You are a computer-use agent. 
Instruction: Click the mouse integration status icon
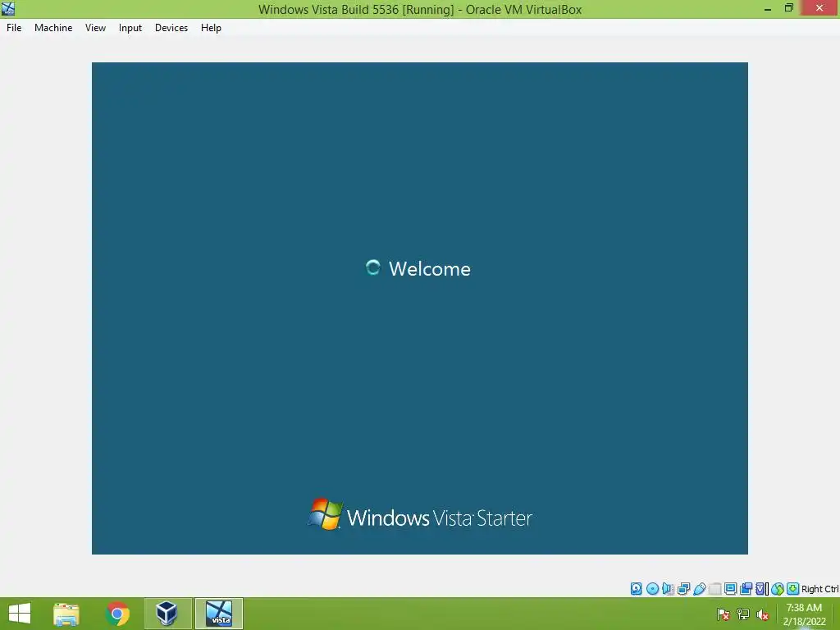tap(778, 589)
